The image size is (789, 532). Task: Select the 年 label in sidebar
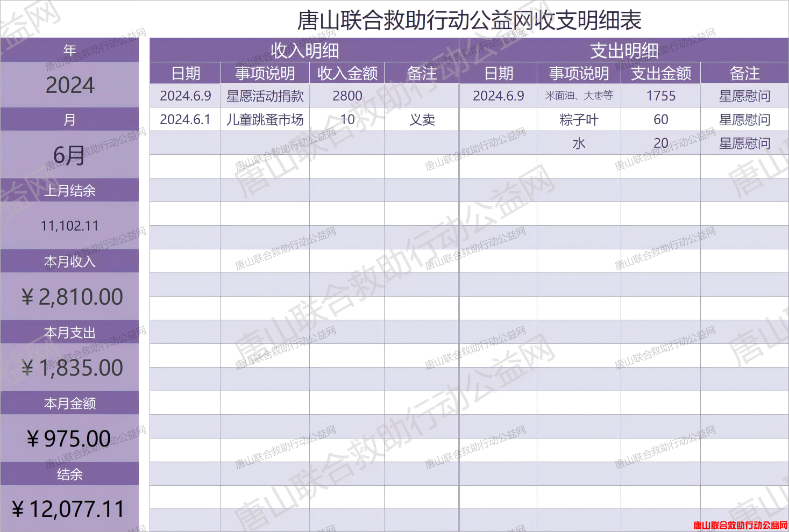point(69,50)
